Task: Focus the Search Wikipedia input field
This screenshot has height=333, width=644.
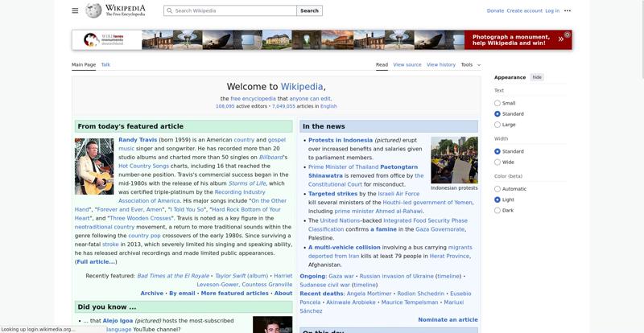Action: click(230, 10)
